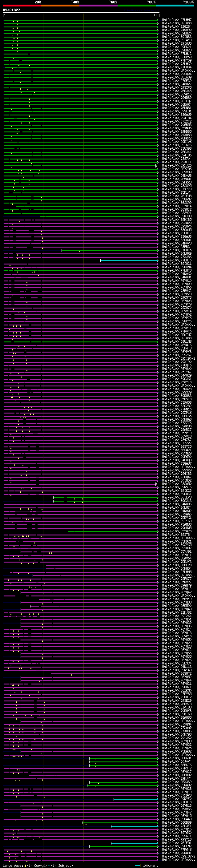Open hit UniRef100_B2G284
The width and height of the screenshot is (197, 868).
(177, 26)
